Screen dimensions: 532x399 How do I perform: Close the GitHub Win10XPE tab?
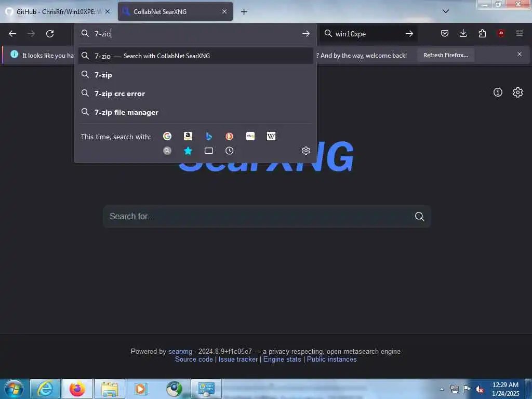[108, 11]
